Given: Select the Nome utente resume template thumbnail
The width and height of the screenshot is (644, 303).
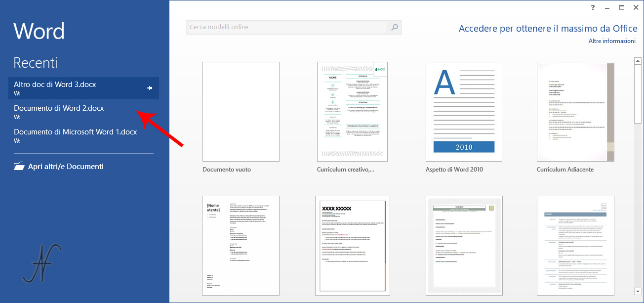Looking at the screenshot, I should coord(241,246).
